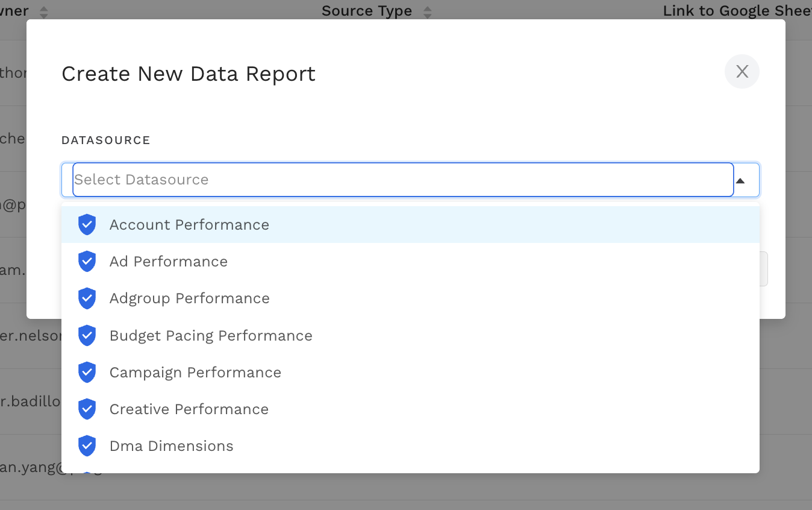
Task: Click shield icon beside Creative Performance
Action: click(x=87, y=409)
